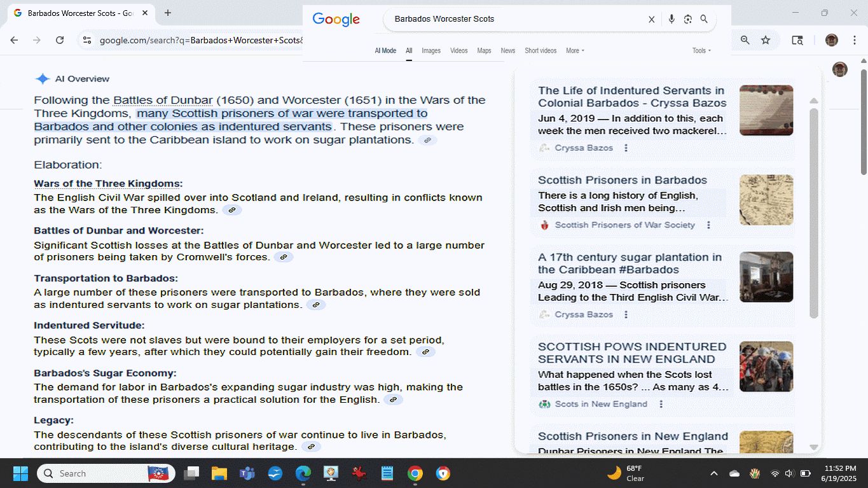Screen dimensions: 868x488
Task: Open source link icon after 'solution for the English.'
Action: pos(394,400)
